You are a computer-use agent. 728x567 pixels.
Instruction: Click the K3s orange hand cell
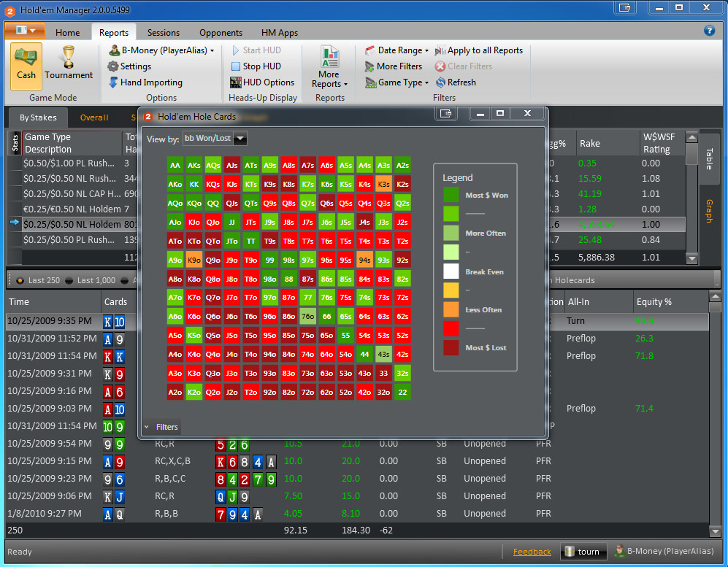[x=383, y=184]
